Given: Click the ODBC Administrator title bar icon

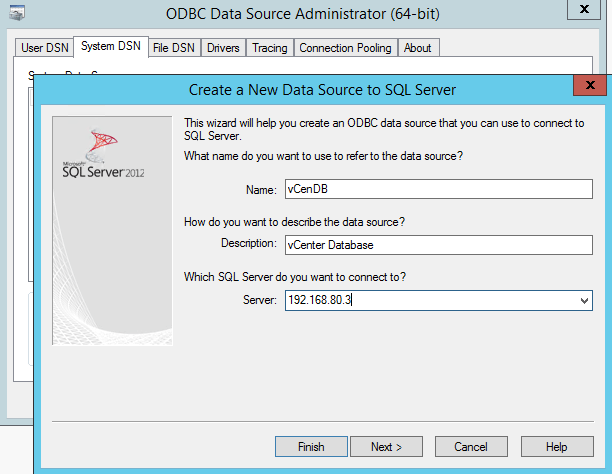Looking at the screenshot, I should 17,13.
